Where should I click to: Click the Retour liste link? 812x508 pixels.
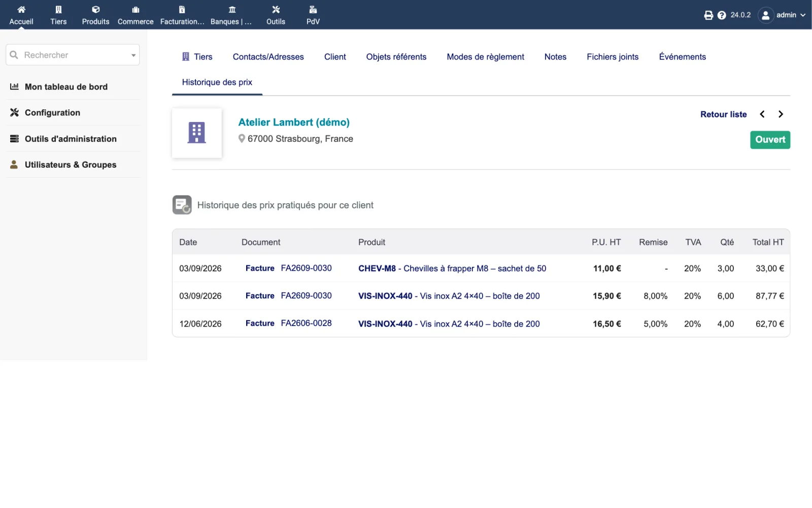pos(723,114)
